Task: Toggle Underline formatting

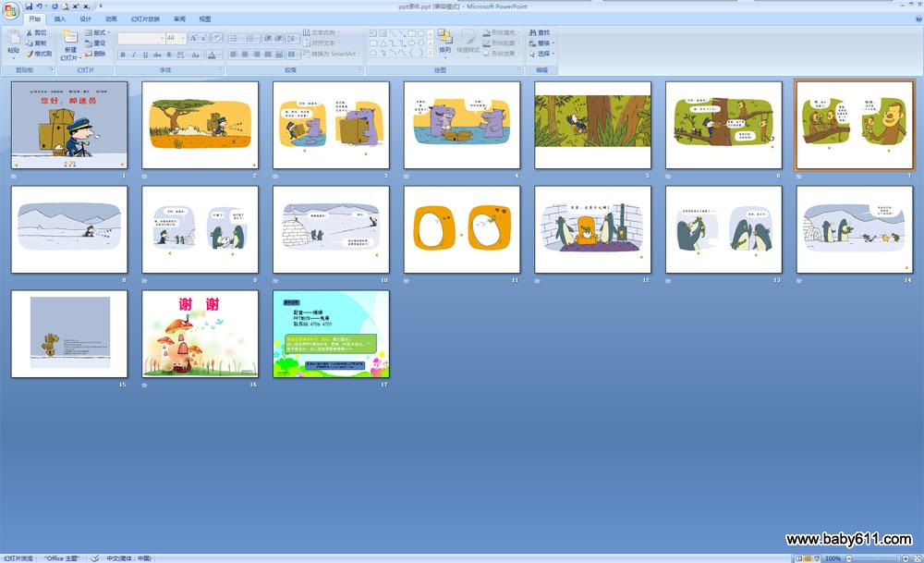Action: pos(146,55)
